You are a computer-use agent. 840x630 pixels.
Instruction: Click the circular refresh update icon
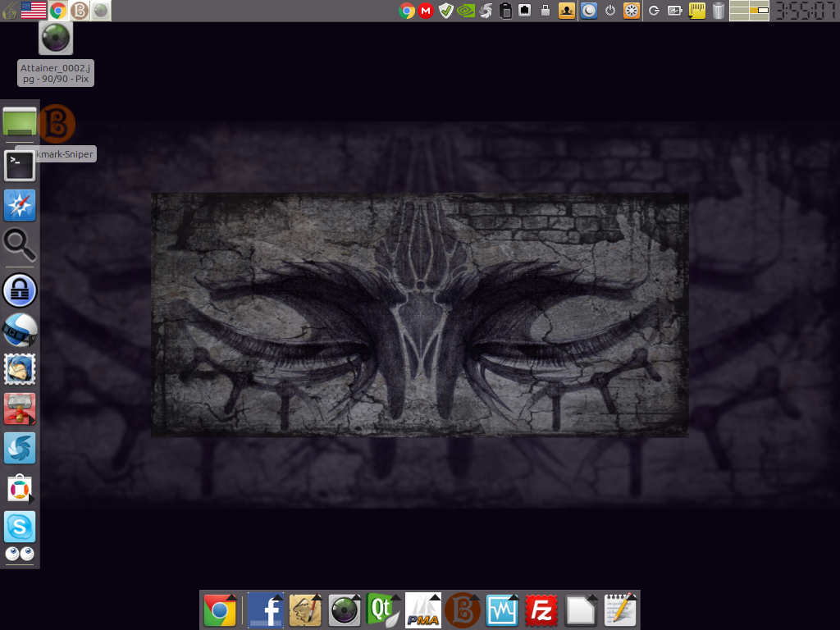coord(654,10)
